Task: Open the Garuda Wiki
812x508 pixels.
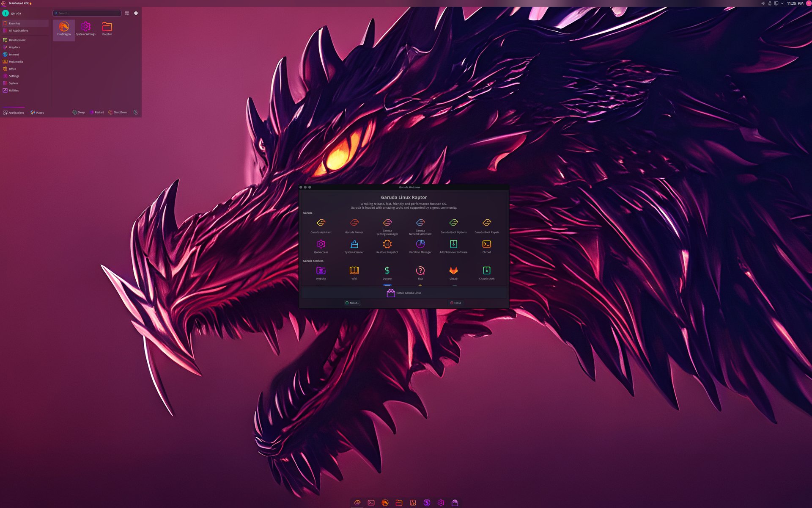Action: click(x=354, y=271)
